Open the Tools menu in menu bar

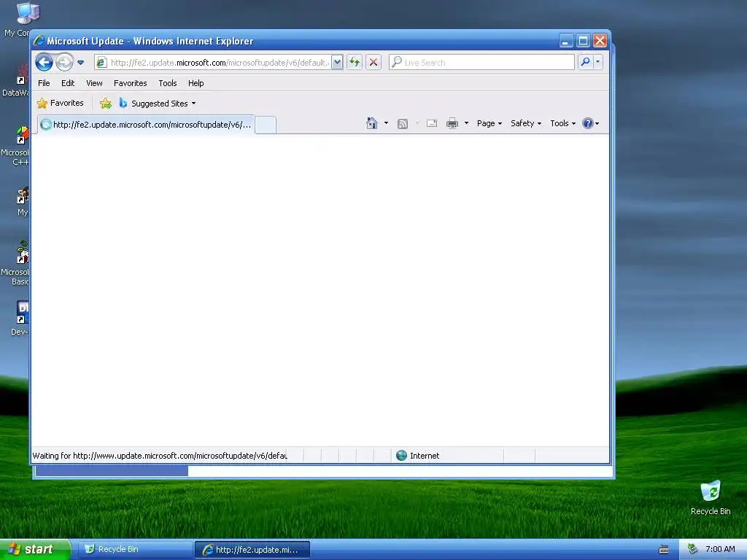[x=168, y=83]
